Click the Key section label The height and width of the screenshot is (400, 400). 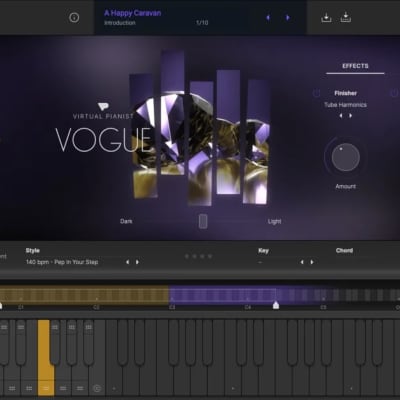(263, 251)
